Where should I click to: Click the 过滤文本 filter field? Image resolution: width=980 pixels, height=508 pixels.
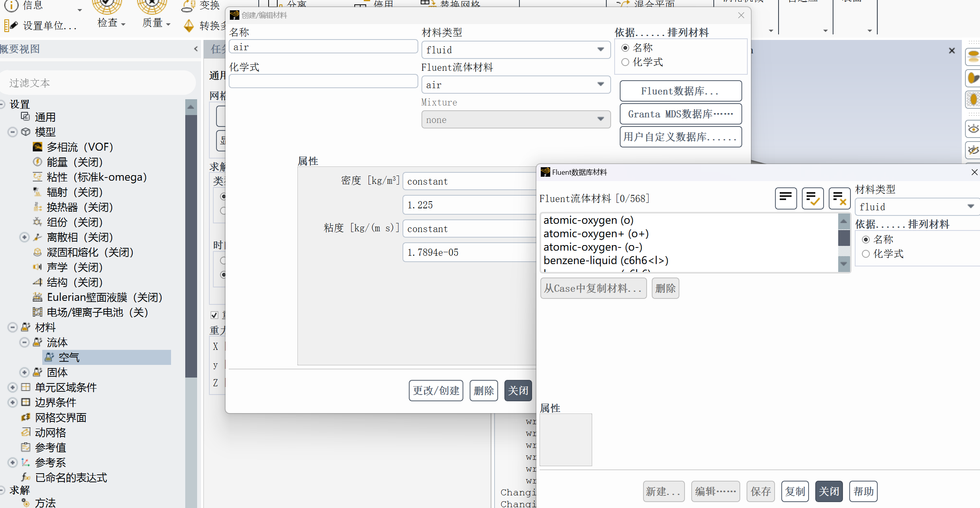[99, 83]
